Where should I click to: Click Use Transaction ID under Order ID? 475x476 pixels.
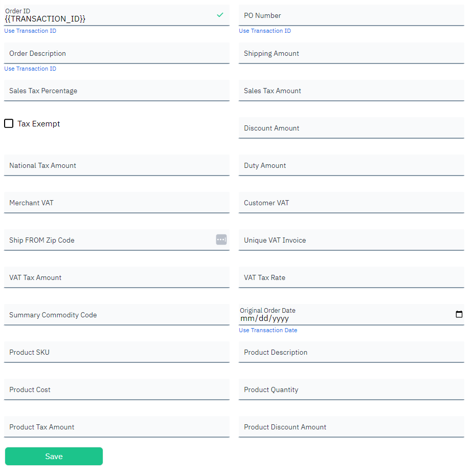point(30,31)
